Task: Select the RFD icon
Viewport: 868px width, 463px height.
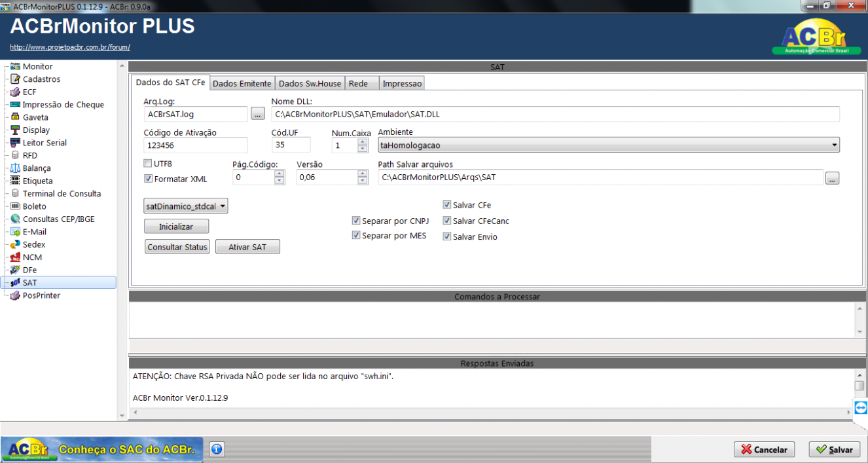Action: click(x=15, y=156)
